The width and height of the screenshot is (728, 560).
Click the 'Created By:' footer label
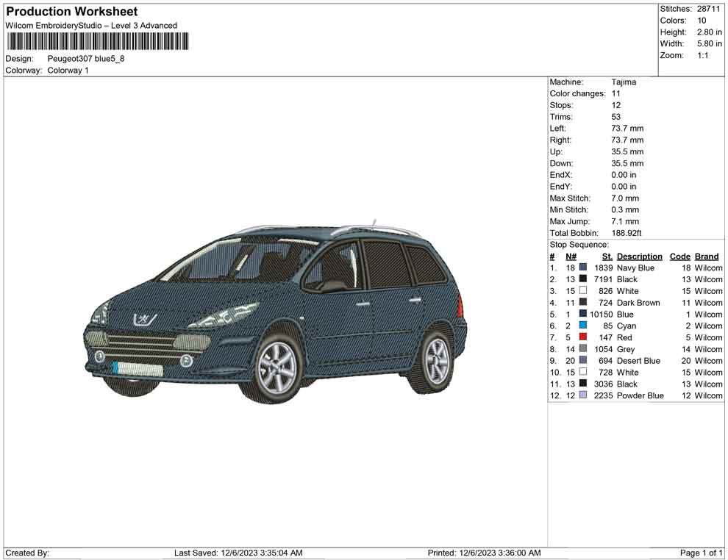(x=27, y=553)
